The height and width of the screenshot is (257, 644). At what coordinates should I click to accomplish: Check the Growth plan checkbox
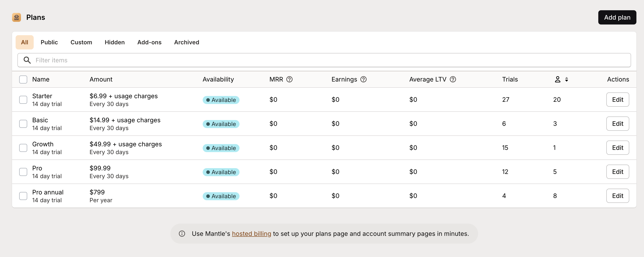click(x=23, y=148)
